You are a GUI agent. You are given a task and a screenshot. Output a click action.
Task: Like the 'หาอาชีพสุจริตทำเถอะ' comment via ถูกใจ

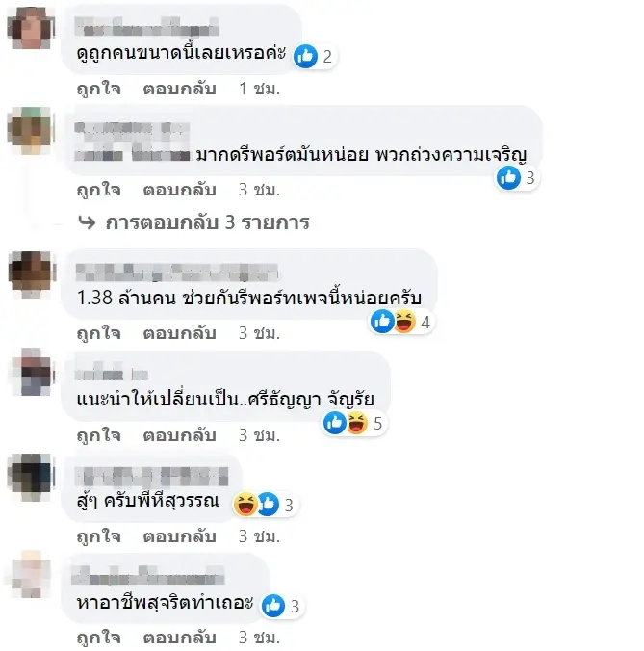pyautogui.click(x=99, y=638)
